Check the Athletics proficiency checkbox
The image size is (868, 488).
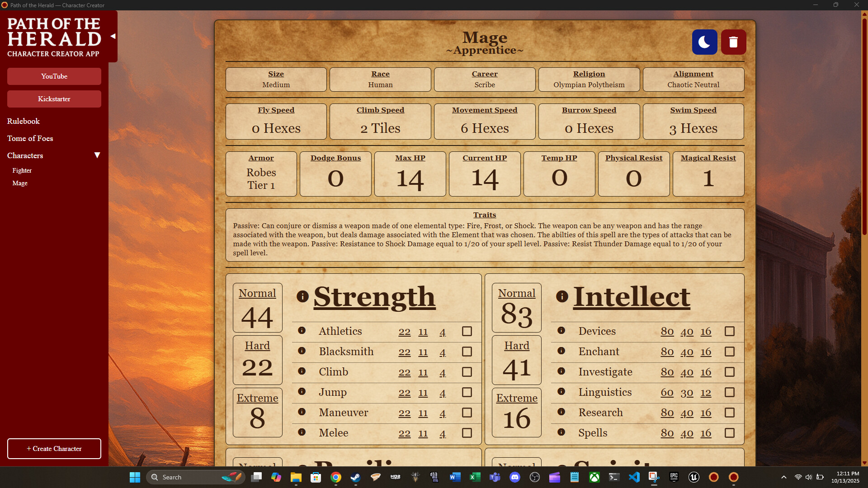tap(467, 331)
